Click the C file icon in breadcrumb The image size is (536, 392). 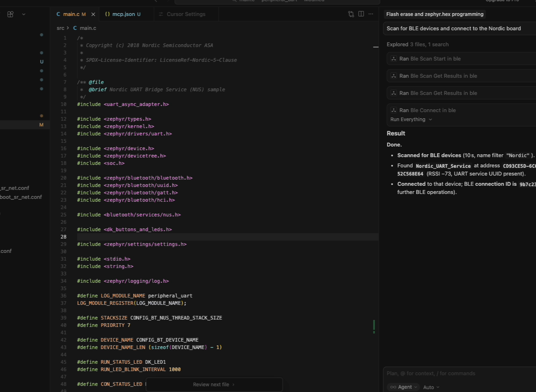[75, 28]
